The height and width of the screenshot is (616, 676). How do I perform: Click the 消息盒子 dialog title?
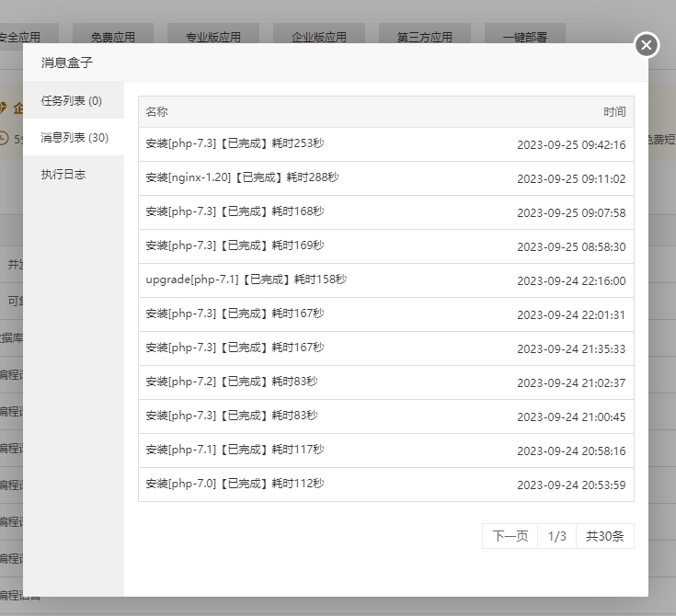(x=67, y=63)
